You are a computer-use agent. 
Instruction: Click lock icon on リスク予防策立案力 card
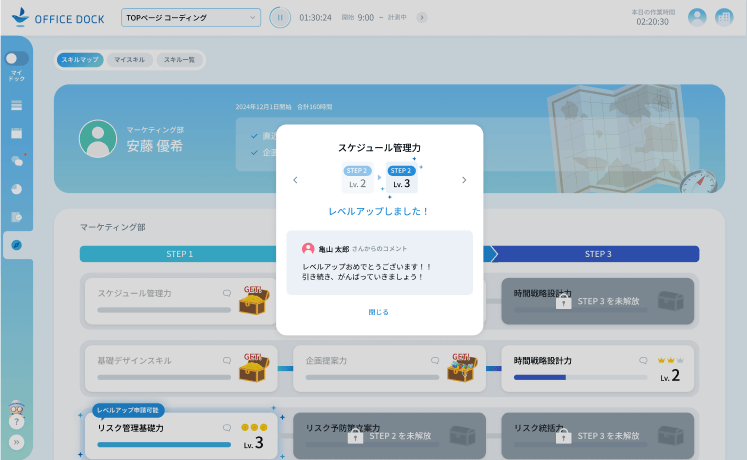coord(355,436)
